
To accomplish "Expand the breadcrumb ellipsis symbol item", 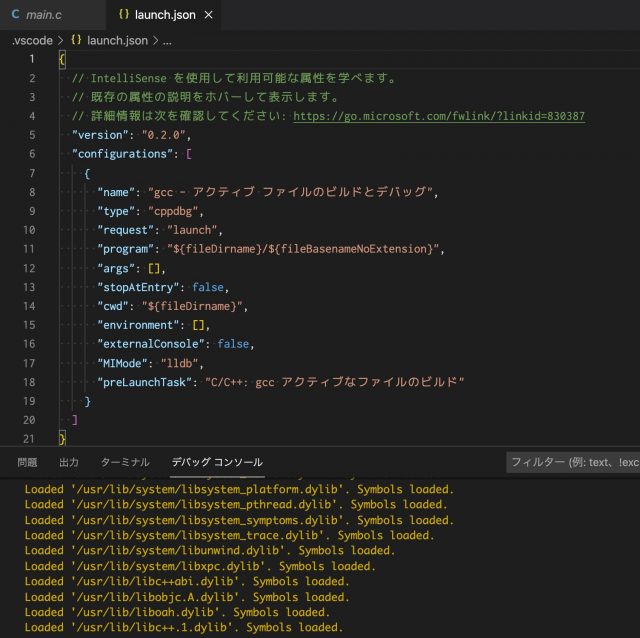I will pyautogui.click(x=167, y=41).
